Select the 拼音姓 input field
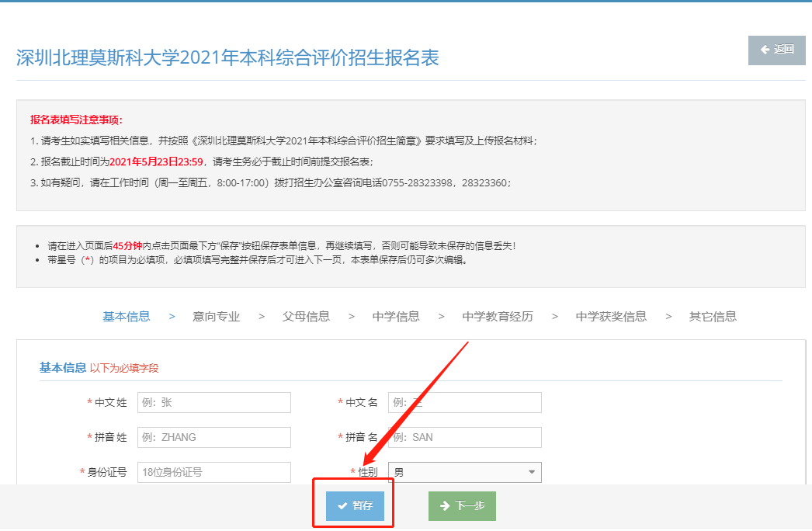Viewport: 812px width, 531px height. pyautogui.click(x=213, y=437)
